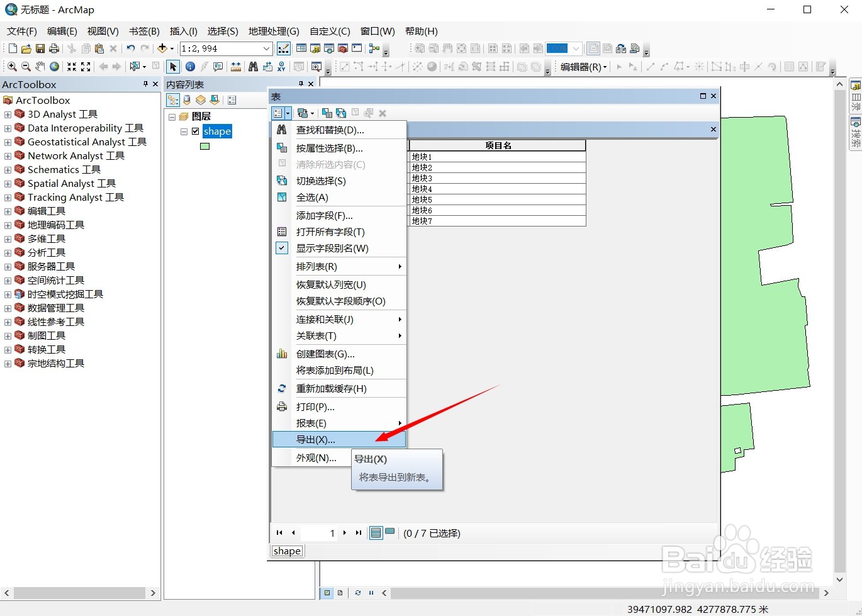Click the last record navigation button

357,533
